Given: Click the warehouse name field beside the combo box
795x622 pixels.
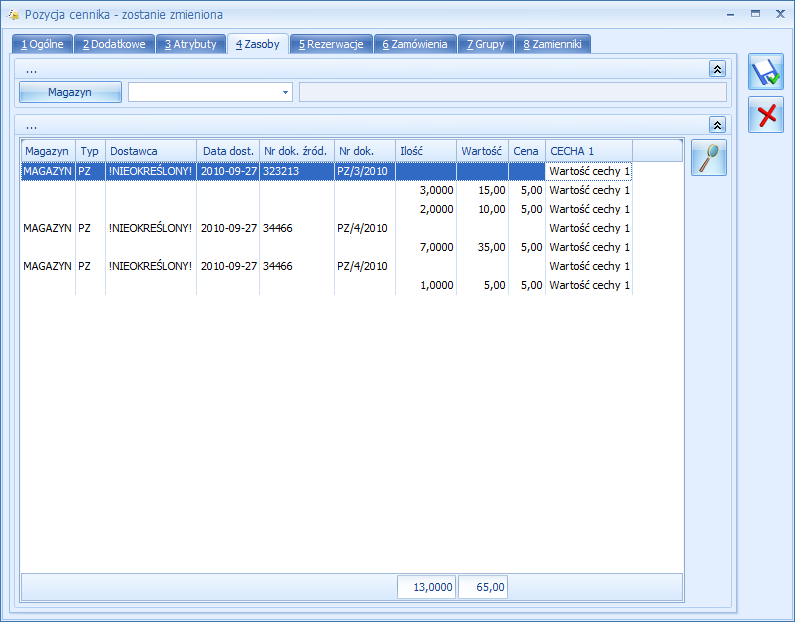Looking at the screenshot, I should click(513, 92).
